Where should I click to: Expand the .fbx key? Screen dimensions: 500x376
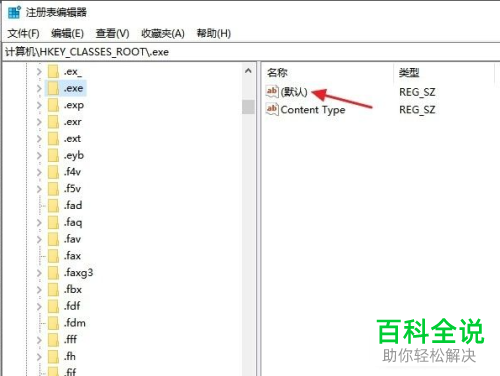point(39,289)
